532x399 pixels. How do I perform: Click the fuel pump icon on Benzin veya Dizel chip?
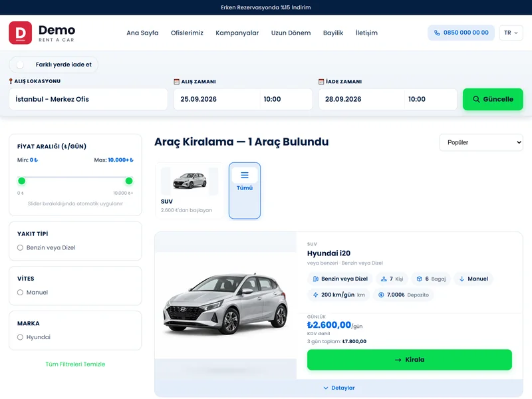coord(315,279)
